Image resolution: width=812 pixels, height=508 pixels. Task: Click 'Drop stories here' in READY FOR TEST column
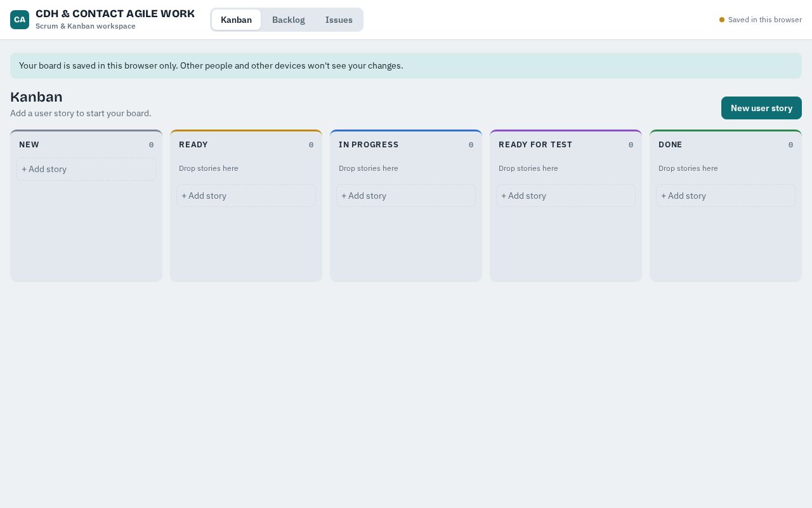(528, 168)
